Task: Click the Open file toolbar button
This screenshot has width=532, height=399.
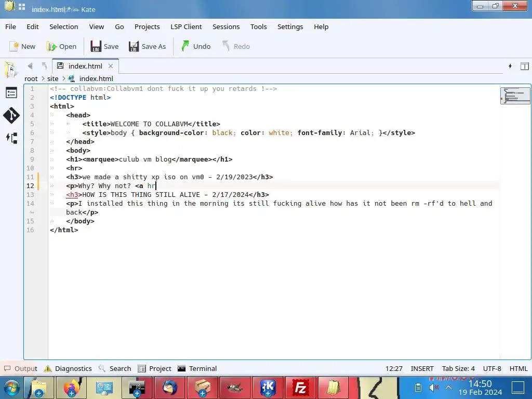Action: (x=61, y=46)
